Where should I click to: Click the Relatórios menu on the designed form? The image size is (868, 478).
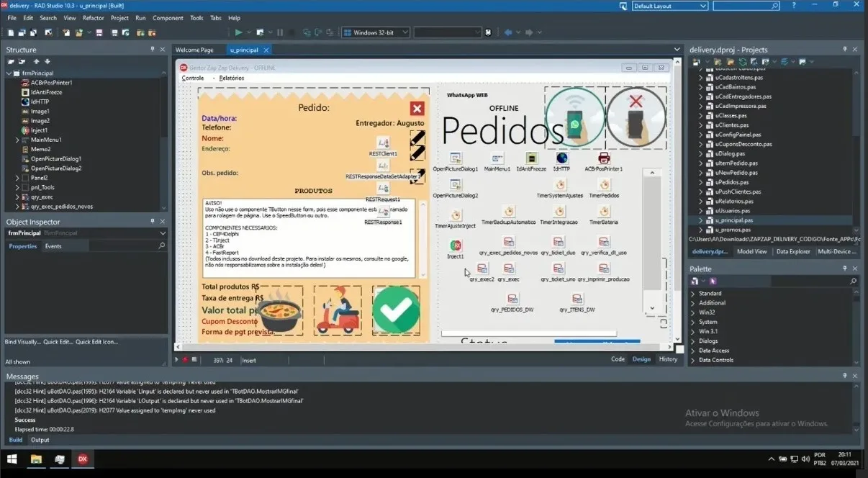(x=232, y=78)
